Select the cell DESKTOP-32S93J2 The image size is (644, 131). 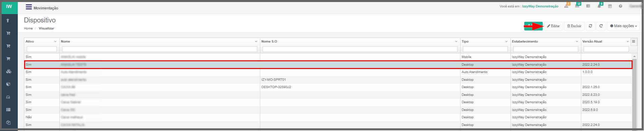click(x=276, y=87)
